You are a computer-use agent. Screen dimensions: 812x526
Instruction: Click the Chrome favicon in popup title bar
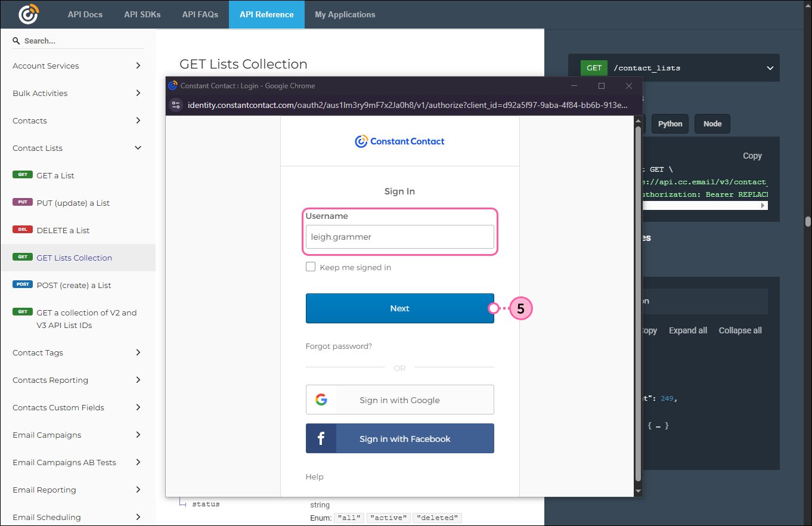click(173, 85)
